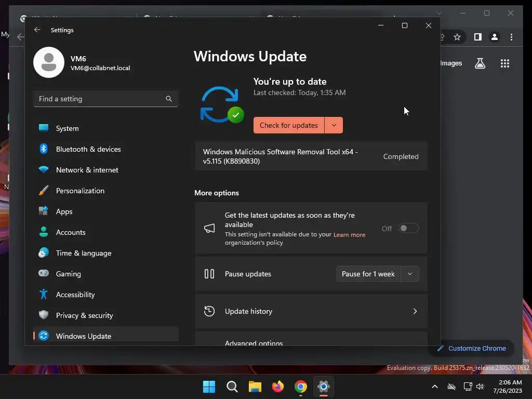
Task: Click the Accessibility figure icon
Action: pyautogui.click(x=44, y=294)
